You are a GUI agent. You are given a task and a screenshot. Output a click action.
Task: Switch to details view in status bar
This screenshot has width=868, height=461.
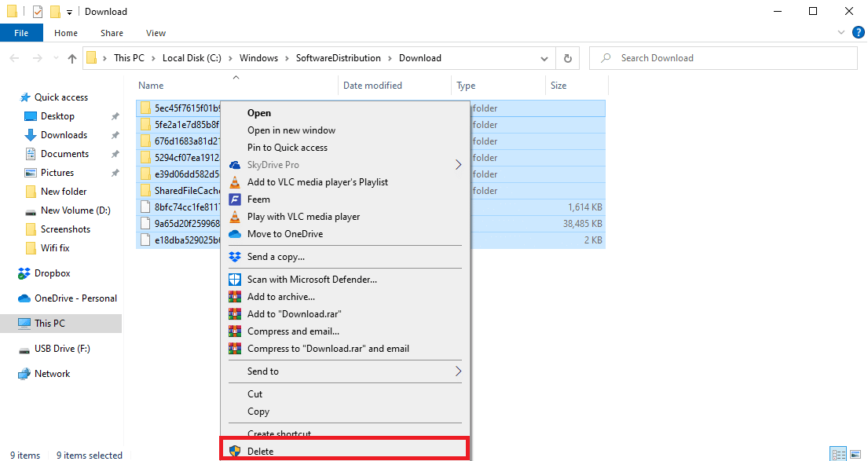(x=838, y=455)
